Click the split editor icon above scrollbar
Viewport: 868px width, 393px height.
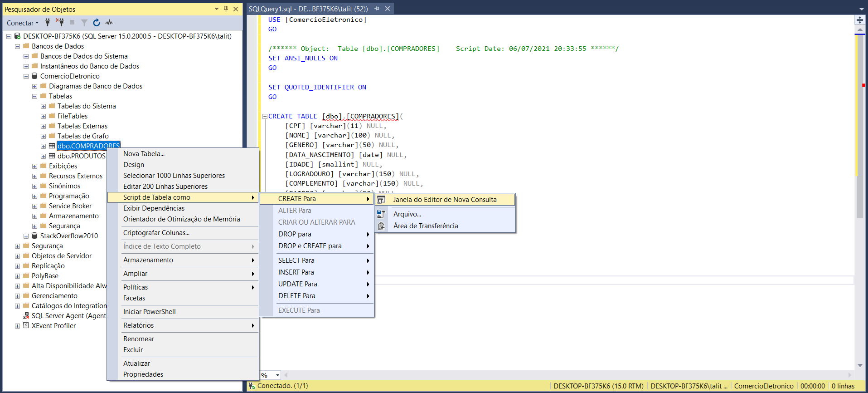(860, 20)
